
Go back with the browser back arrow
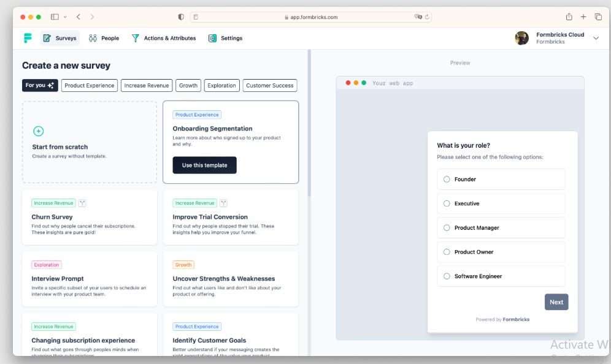pyautogui.click(x=79, y=17)
